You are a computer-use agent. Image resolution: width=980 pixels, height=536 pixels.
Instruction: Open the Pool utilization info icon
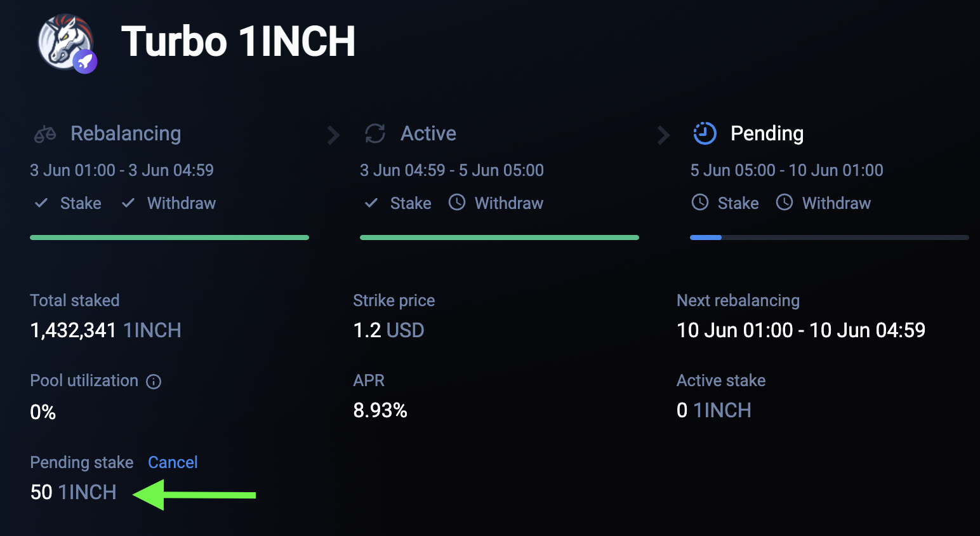[154, 382]
